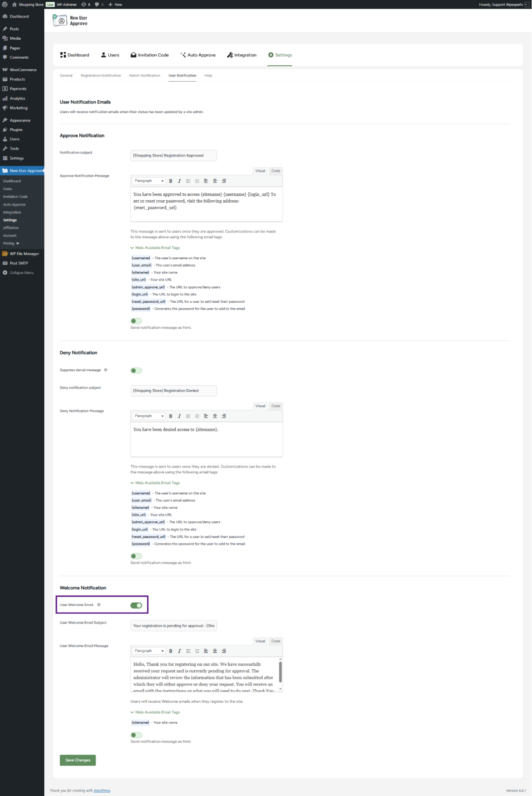Open the WordPress link in footer
The image size is (532, 796).
coord(102,790)
